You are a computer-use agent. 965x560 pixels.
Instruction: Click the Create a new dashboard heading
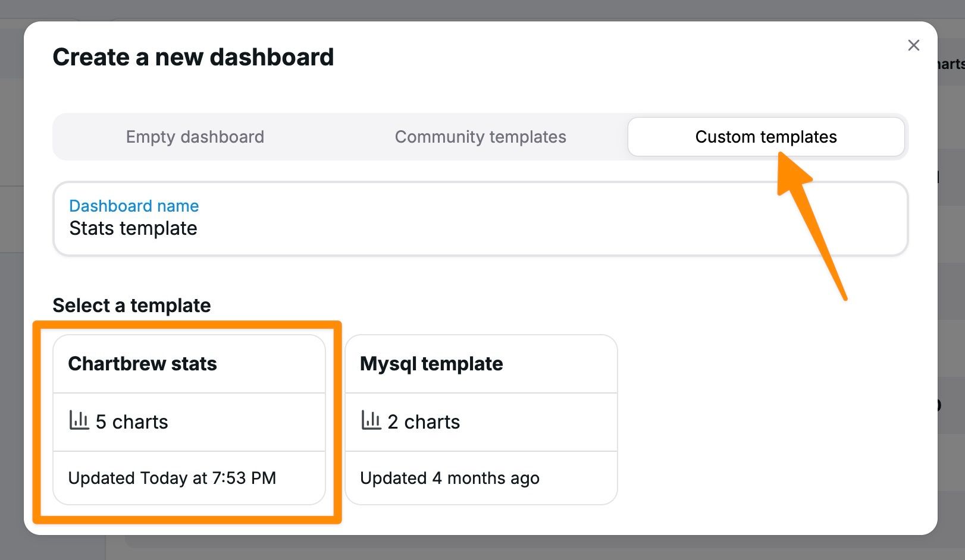[193, 56]
